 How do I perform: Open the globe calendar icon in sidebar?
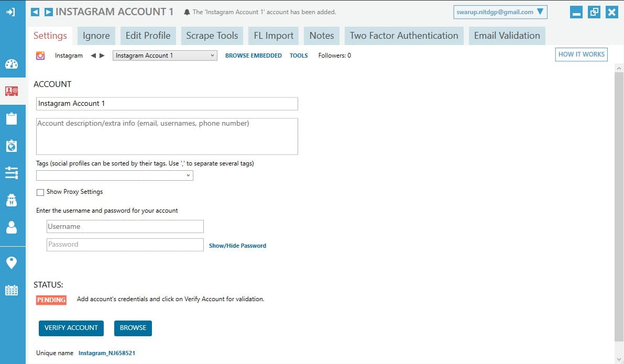(x=12, y=146)
